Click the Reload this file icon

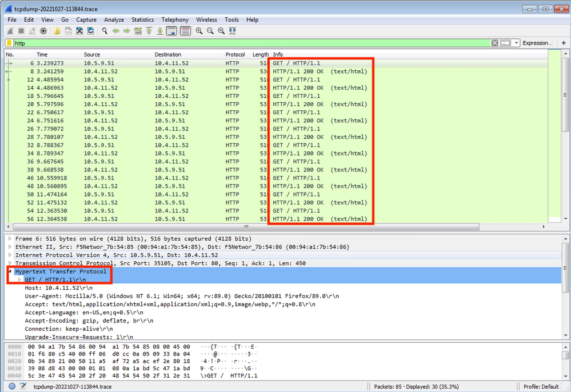click(x=90, y=31)
